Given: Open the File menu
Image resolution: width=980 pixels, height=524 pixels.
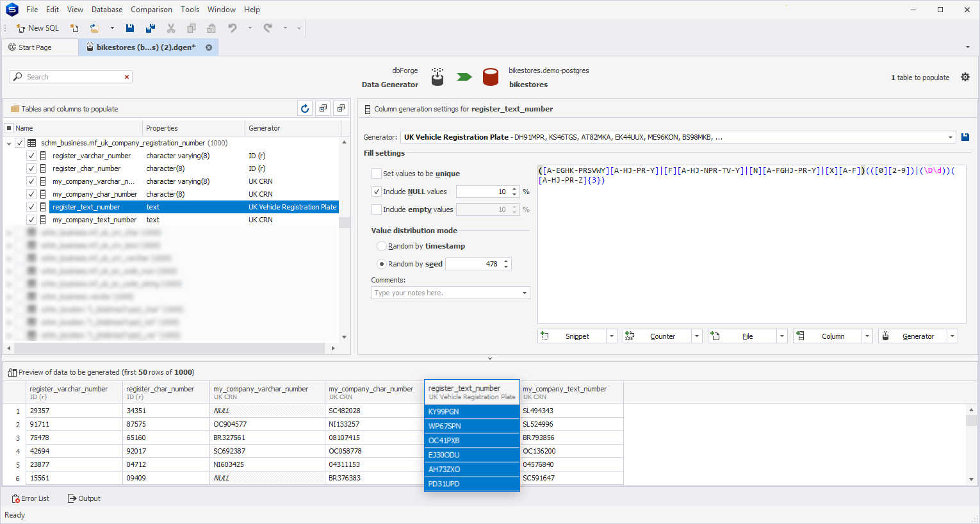Looking at the screenshot, I should coord(32,10).
